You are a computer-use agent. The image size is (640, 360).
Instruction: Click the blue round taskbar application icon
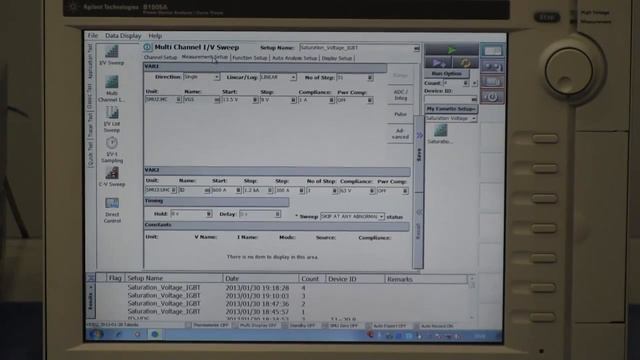155,334
